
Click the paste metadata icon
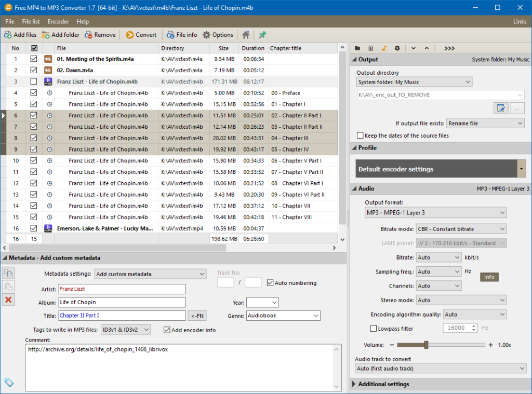(8, 287)
